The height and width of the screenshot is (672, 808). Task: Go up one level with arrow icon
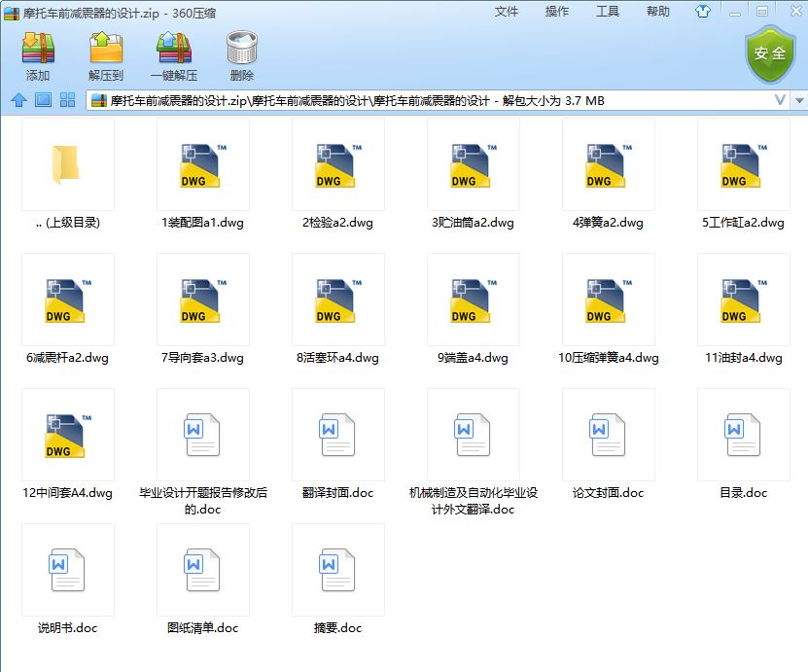[x=18, y=100]
